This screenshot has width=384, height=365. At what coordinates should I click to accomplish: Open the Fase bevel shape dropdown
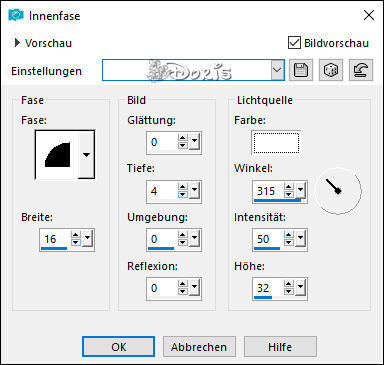pyautogui.click(x=86, y=155)
